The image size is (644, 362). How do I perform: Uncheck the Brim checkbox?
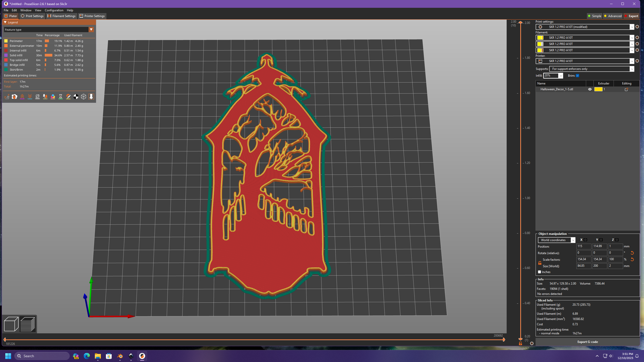[578, 76]
